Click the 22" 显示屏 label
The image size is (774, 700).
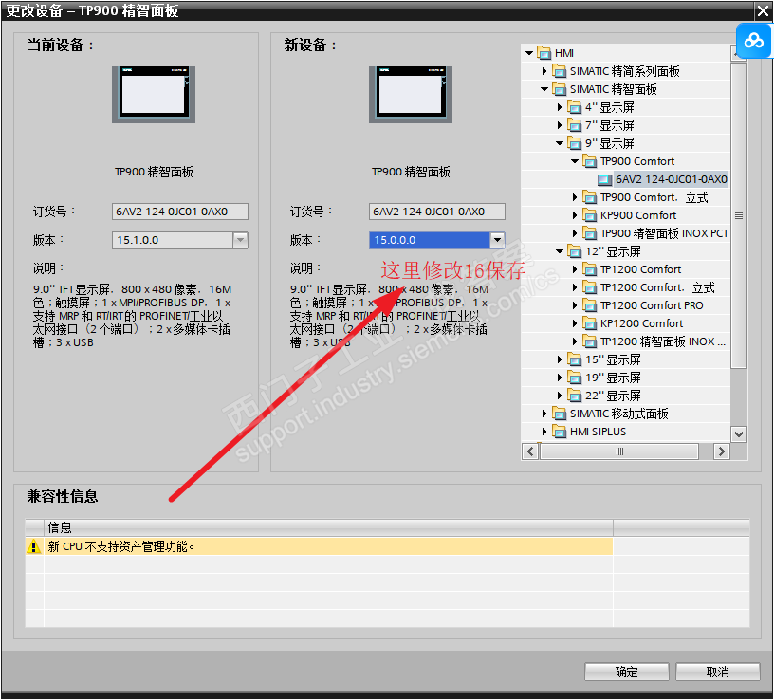(x=613, y=396)
